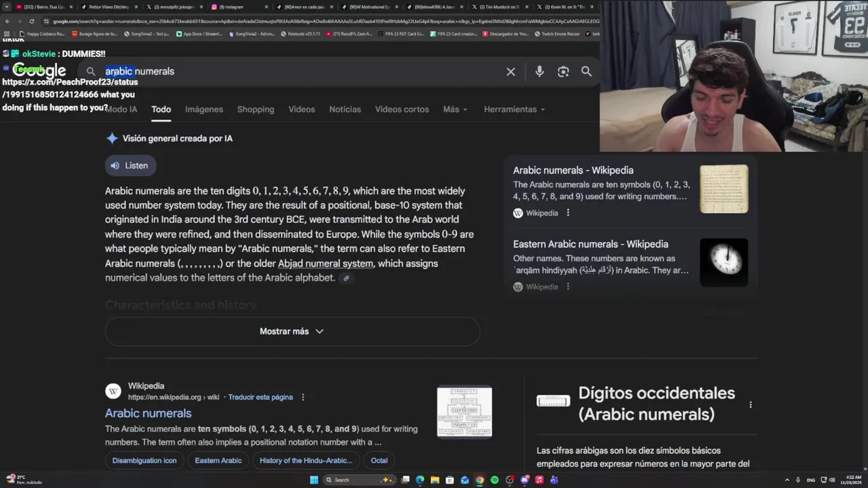This screenshot has width=868, height=488.
Task: Switch to the Todo results tab
Action: [x=161, y=109]
